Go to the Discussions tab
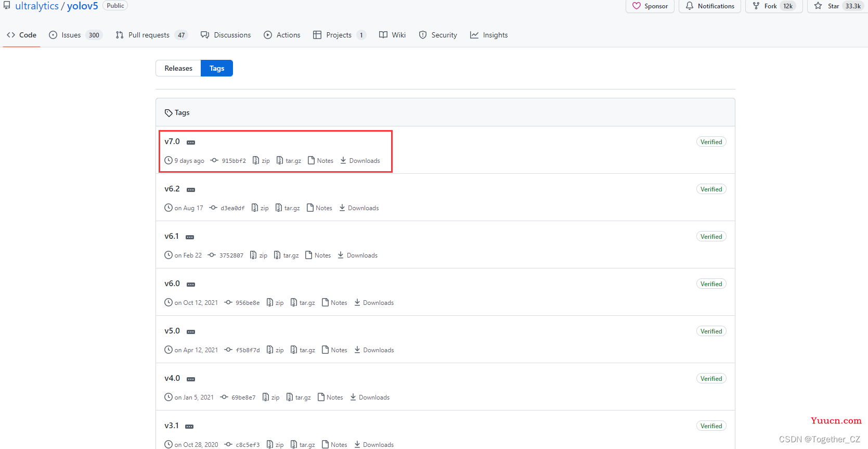 tap(226, 35)
